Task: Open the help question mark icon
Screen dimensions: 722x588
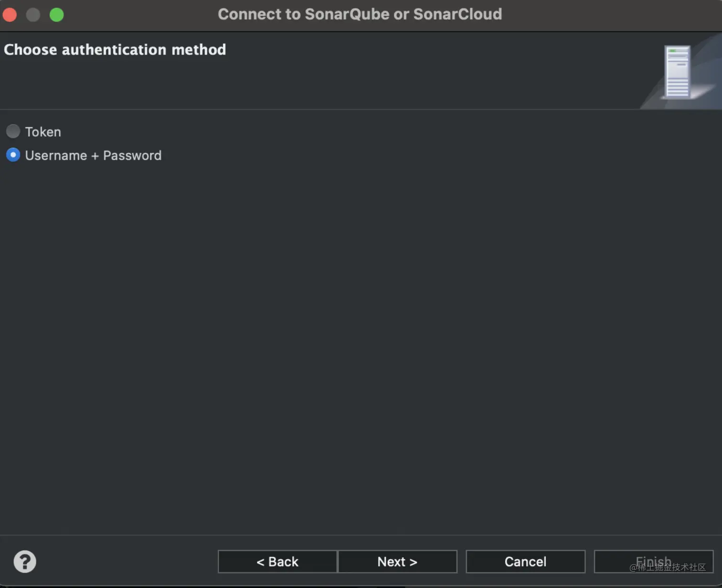Action: point(25,561)
